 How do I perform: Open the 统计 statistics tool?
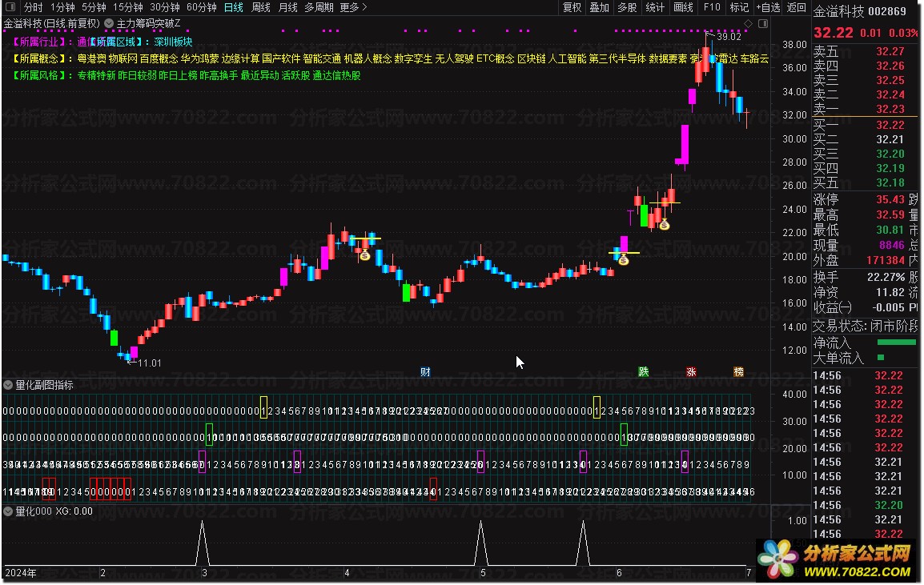point(655,7)
